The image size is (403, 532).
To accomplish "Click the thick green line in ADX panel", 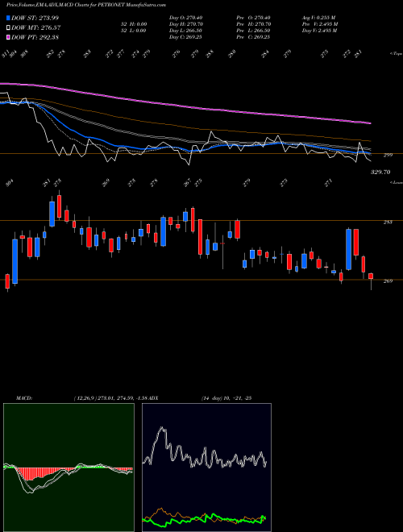I will coord(204,519).
